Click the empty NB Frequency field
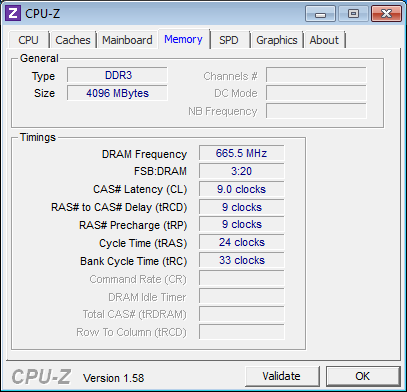Image resolution: width=407 pixels, height=392 pixels. pyautogui.click(x=316, y=111)
